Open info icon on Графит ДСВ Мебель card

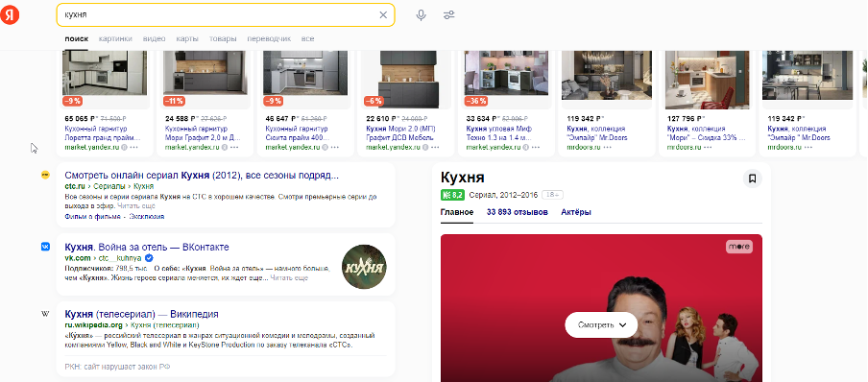click(425, 147)
